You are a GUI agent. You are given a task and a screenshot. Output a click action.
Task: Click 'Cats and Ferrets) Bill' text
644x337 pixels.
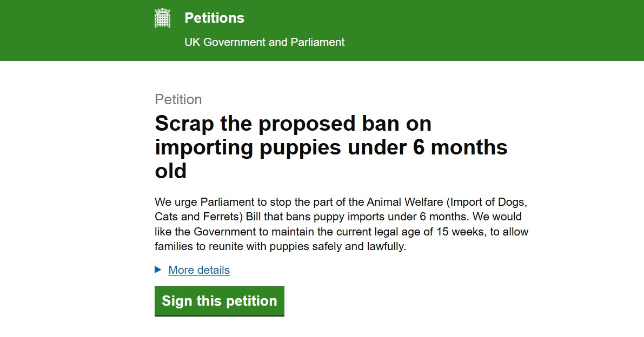point(208,217)
